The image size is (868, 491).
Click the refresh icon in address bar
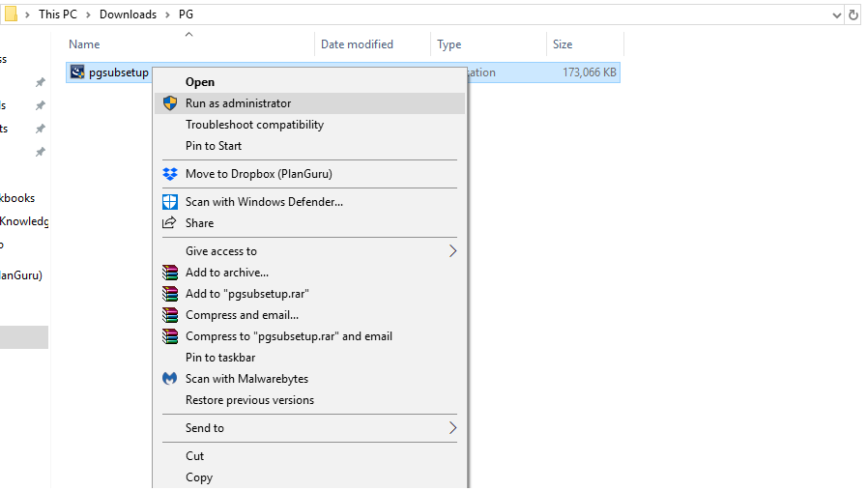(x=854, y=15)
